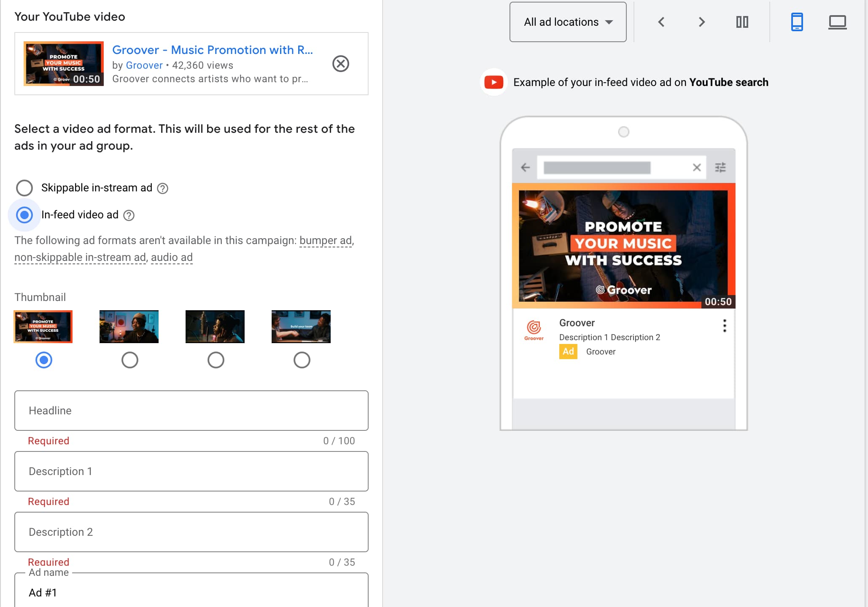
Task: Select radio button under second thumbnail
Action: pos(130,360)
